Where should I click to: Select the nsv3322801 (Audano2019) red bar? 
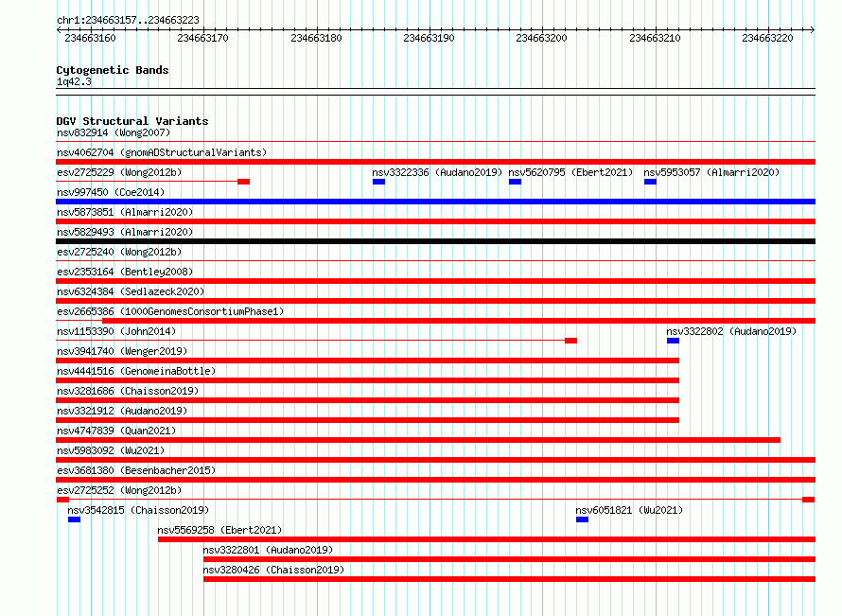(509, 559)
